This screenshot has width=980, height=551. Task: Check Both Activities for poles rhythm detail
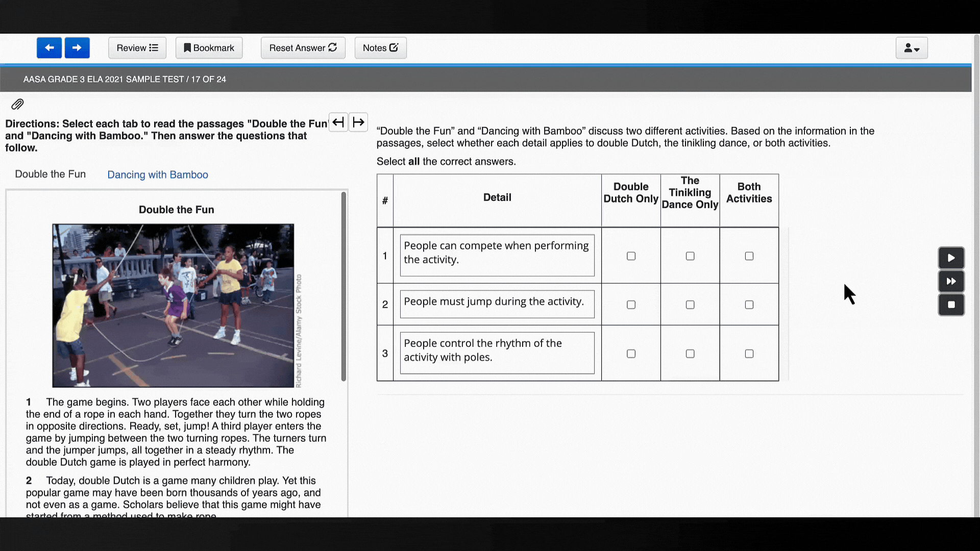click(x=749, y=354)
